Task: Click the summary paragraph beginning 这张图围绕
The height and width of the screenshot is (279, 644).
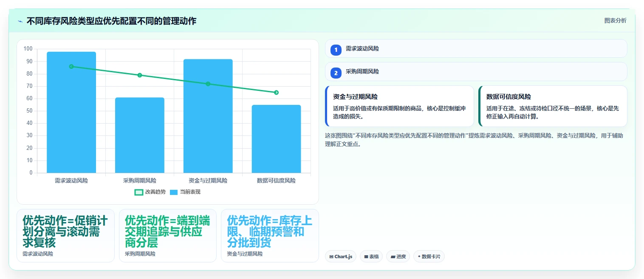Action: click(474, 140)
